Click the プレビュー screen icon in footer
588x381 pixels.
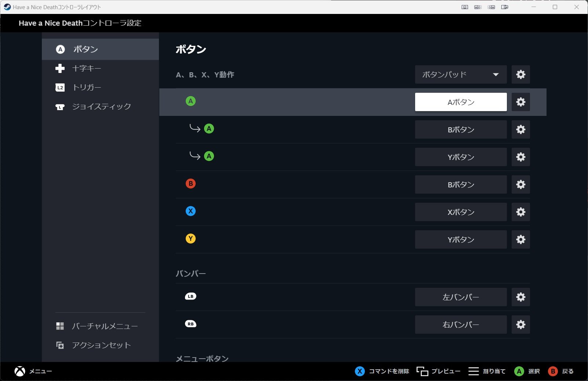click(x=422, y=371)
